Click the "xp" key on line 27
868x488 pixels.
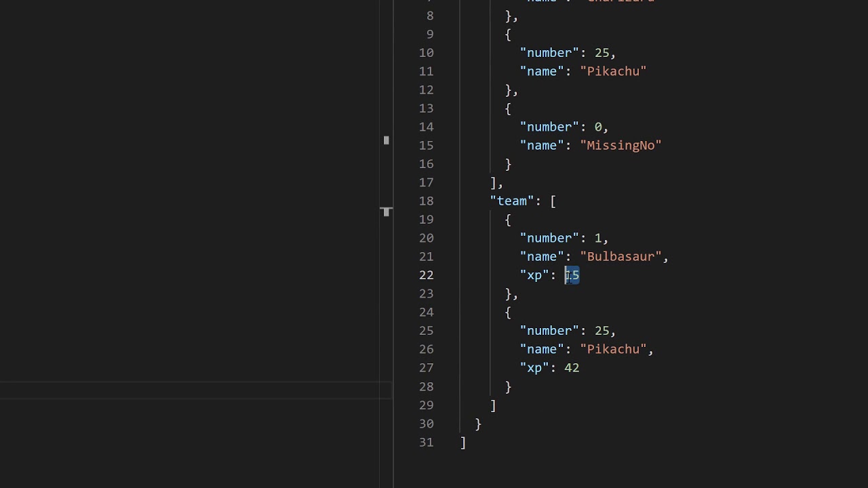(x=534, y=367)
